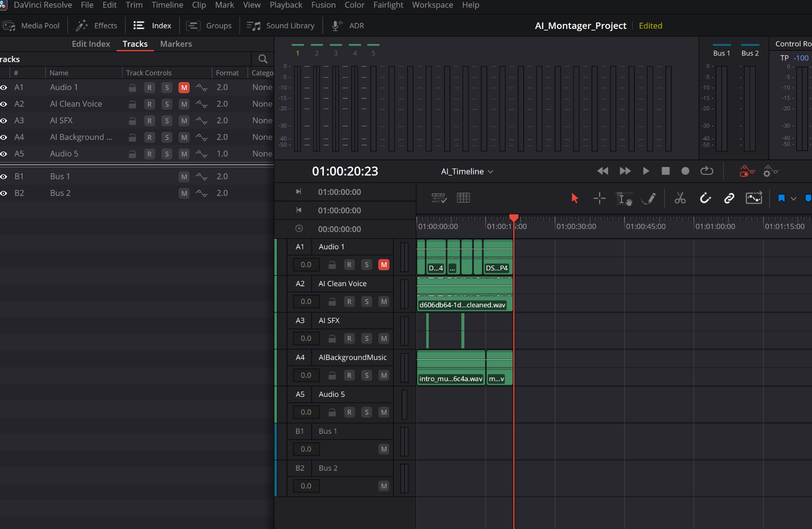
Task: Arm record on A4 AIBackgroundMusic timeline track
Action: 349,375
